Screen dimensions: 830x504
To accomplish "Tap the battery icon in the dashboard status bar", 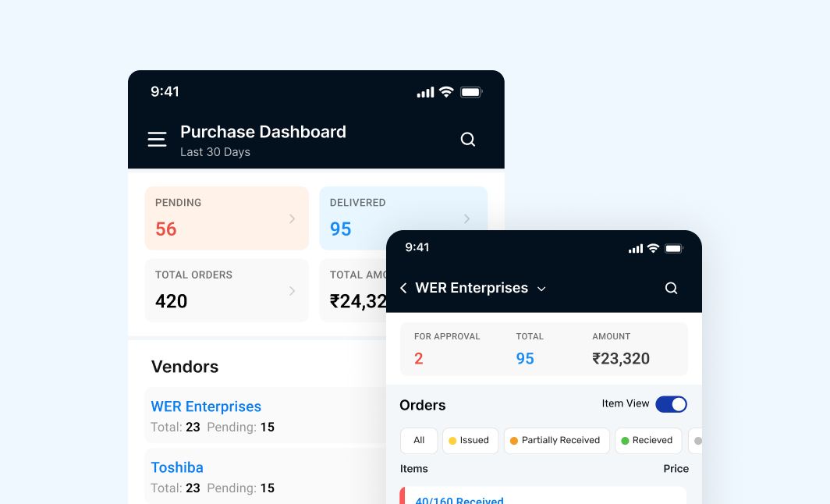I will [471, 92].
